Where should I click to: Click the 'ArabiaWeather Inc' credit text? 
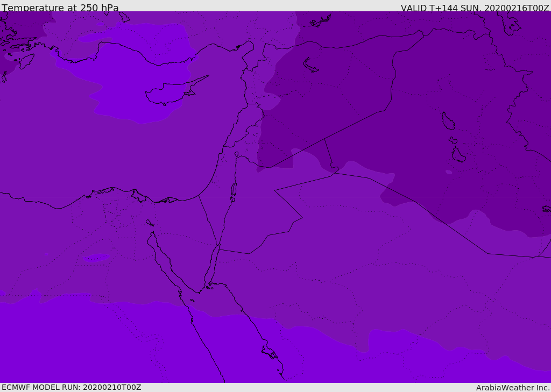pyautogui.click(x=512, y=388)
